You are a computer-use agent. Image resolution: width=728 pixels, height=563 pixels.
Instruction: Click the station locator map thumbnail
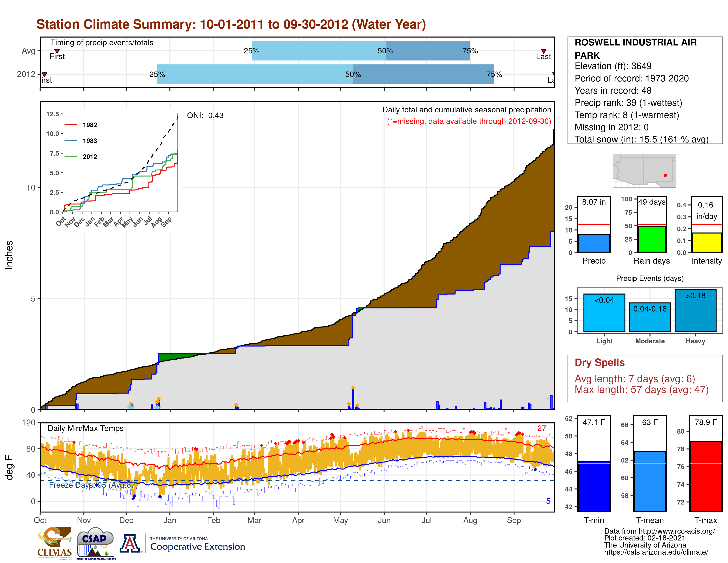pos(644,170)
